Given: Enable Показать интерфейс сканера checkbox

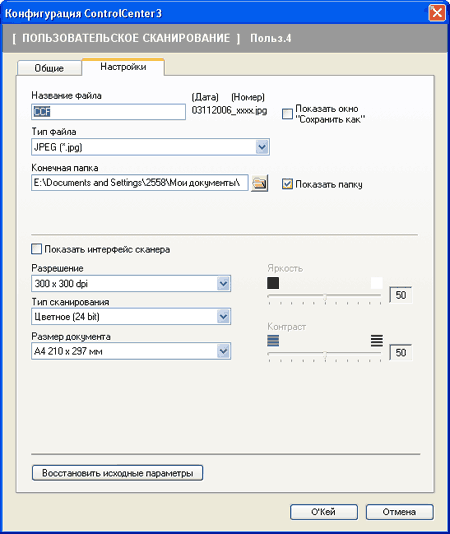Looking at the screenshot, I should [36, 249].
